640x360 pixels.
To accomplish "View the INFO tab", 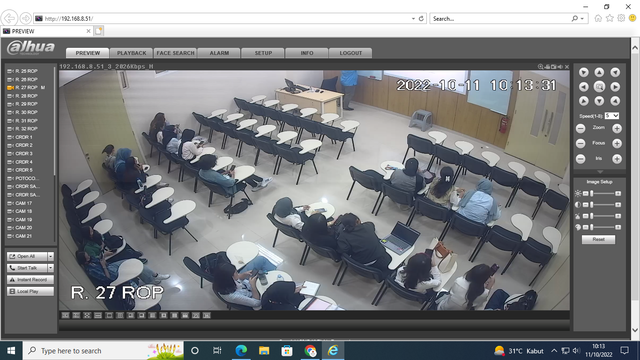I will click(307, 53).
